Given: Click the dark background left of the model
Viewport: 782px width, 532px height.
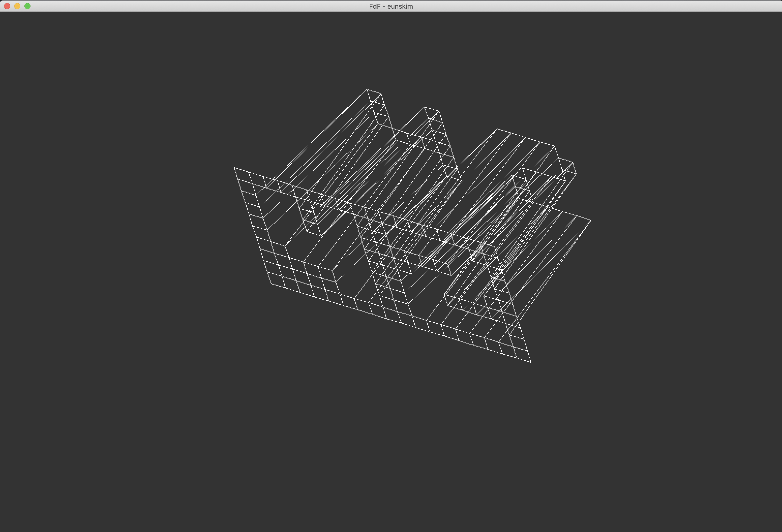Looking at the screenshot, I should coord(118,236).
